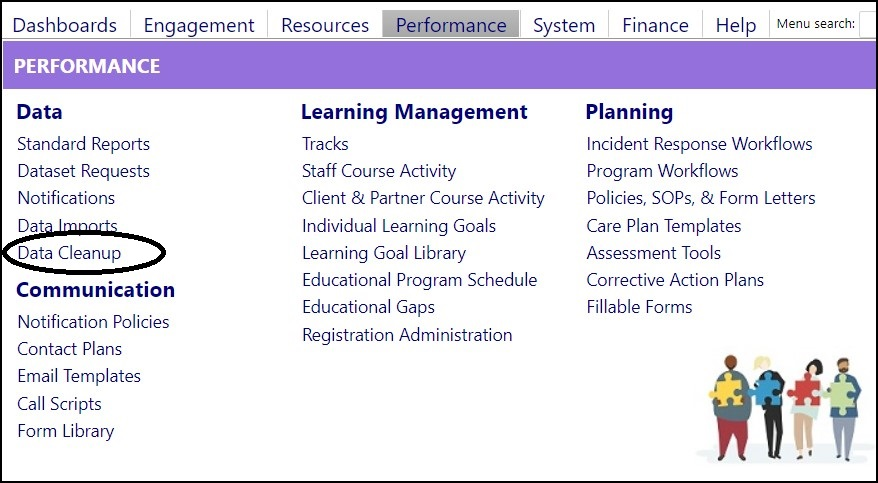Open Tracks under Learning Management

click(325, 144)
